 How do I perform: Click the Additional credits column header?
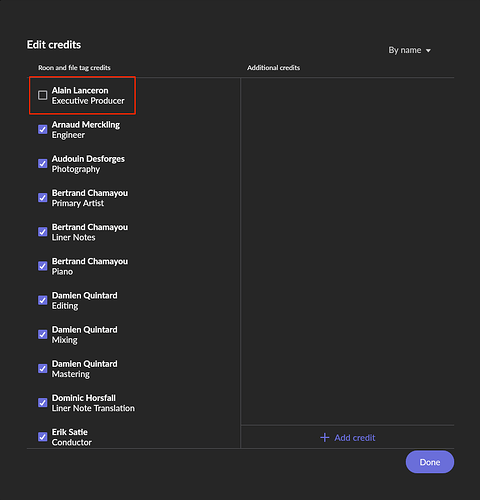(273, 68)
